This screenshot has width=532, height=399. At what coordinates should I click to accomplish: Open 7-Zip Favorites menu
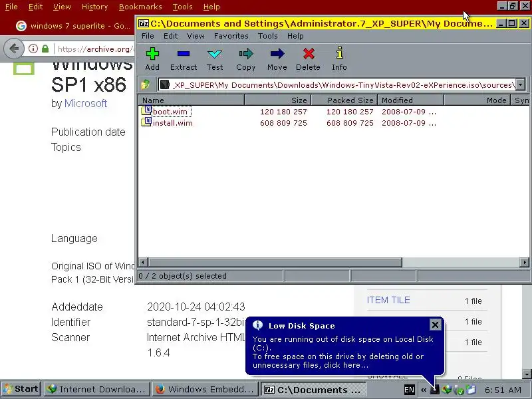point(231,36)
